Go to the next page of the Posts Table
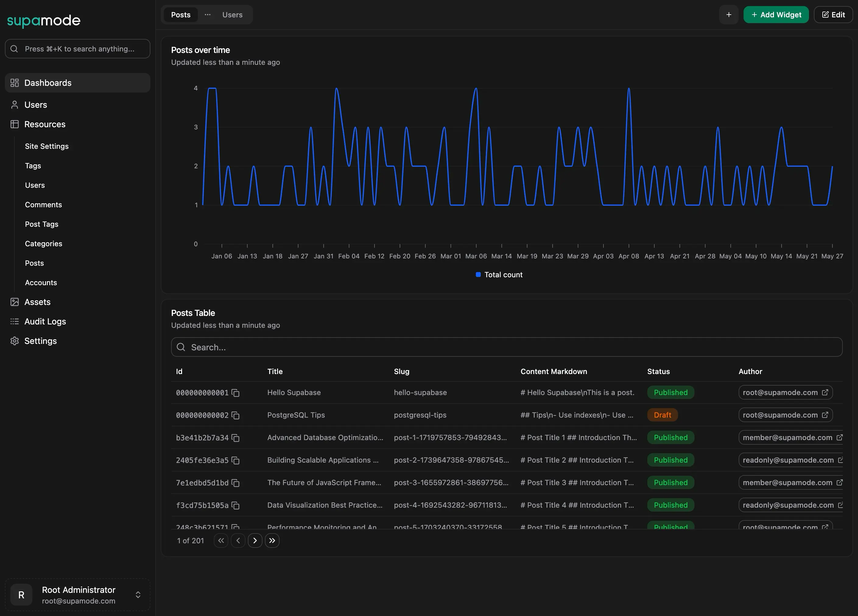 (x=255, y=541)
